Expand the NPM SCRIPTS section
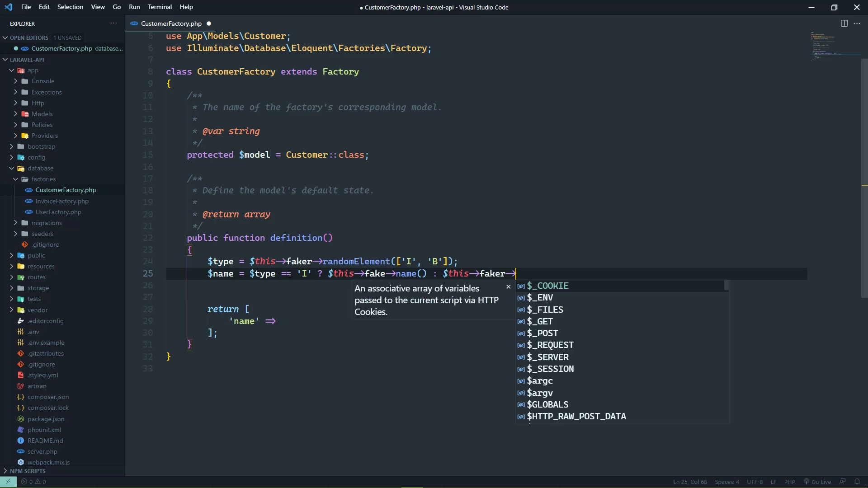Screen dimensions: 868x488 click(x=28, y=471)
